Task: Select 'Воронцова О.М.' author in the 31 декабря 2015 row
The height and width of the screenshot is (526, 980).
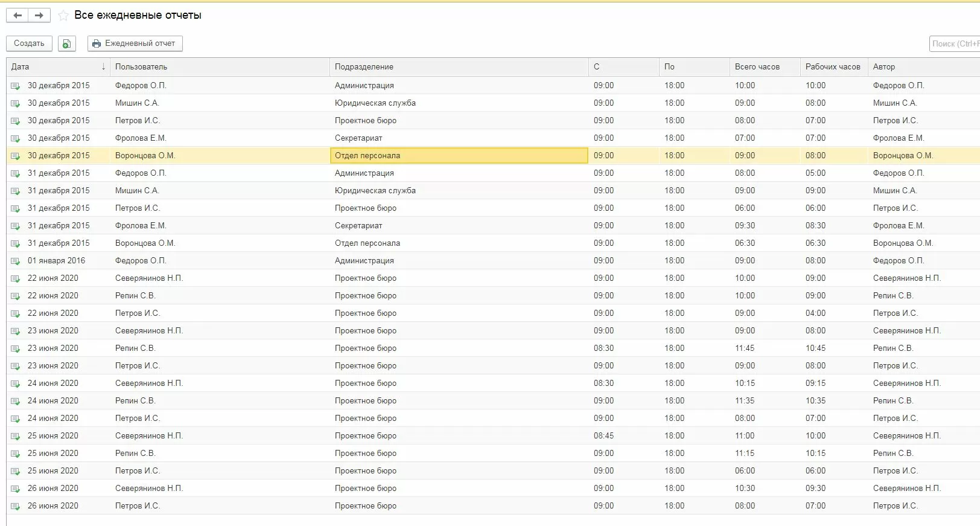Action: [x=903, y=243]
